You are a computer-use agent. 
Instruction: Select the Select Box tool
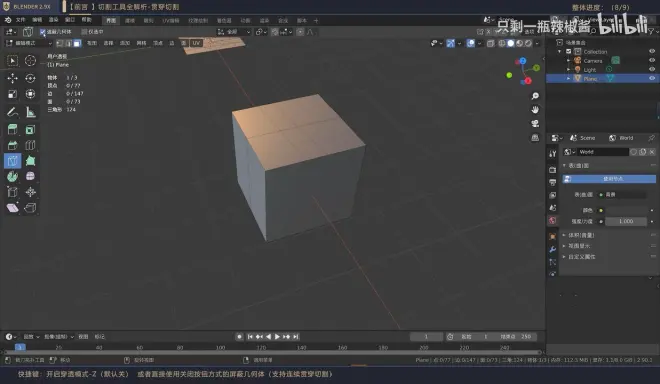[12, 61]
